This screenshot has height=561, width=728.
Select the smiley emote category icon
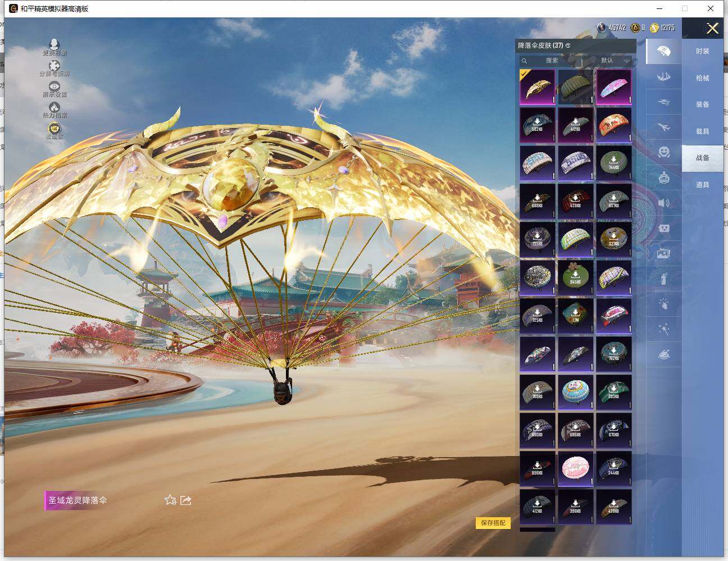663,152
